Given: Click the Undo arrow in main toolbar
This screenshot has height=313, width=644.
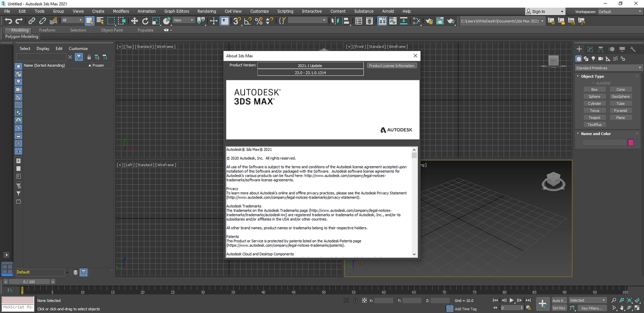Looking at the screenshot, I should [x=8, y=21].
